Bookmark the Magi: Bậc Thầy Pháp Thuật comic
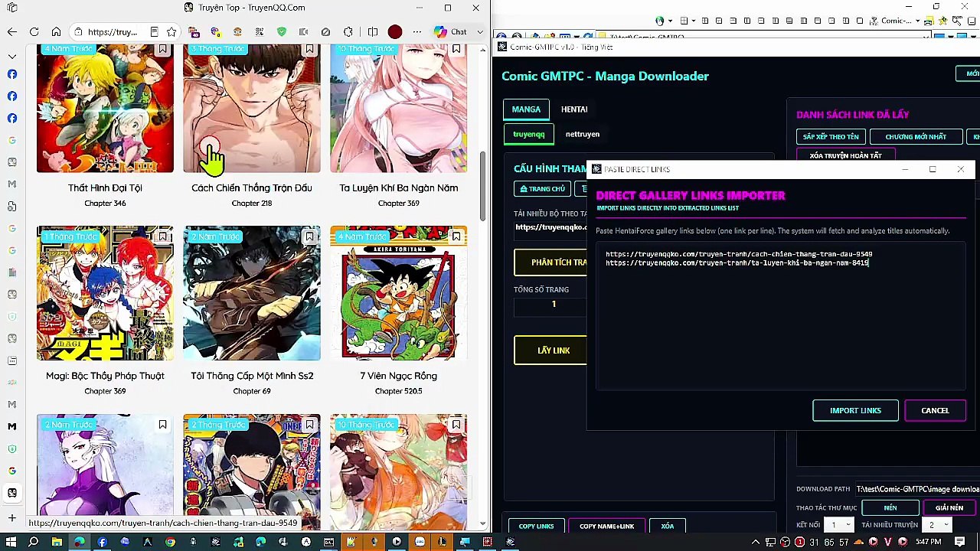 162,237
